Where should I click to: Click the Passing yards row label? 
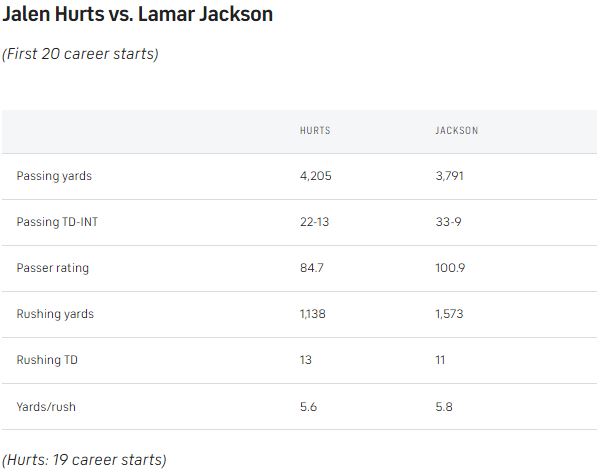tap(54, 176)
